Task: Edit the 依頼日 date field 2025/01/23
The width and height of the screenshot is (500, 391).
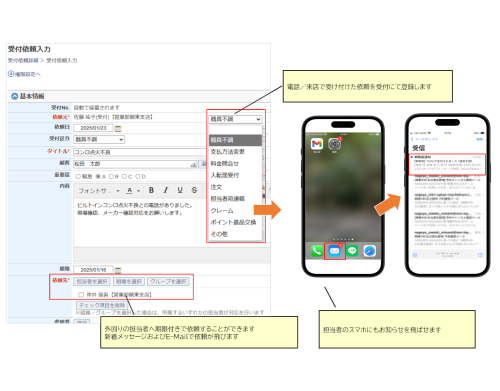Action: (x=93, y=128)
